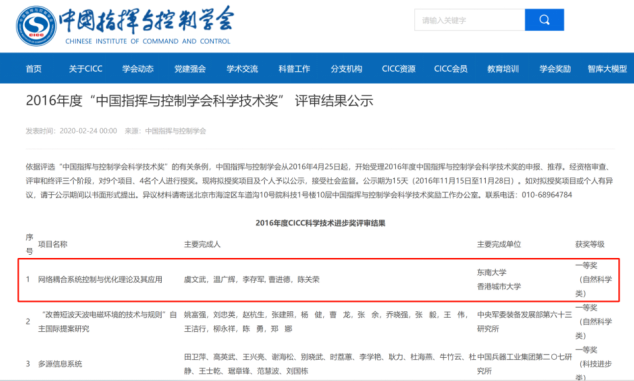This screenshot has height=381, width=634.
Task: Click the 东南大学 unit cell
Action: coord(492,272)
